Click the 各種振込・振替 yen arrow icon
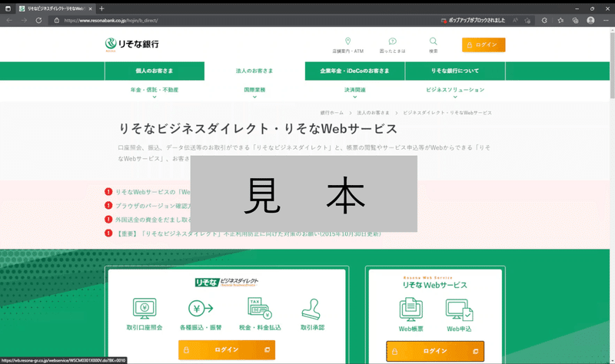The height and width of the screenshot is (364, 615). (x=201, y=309)
